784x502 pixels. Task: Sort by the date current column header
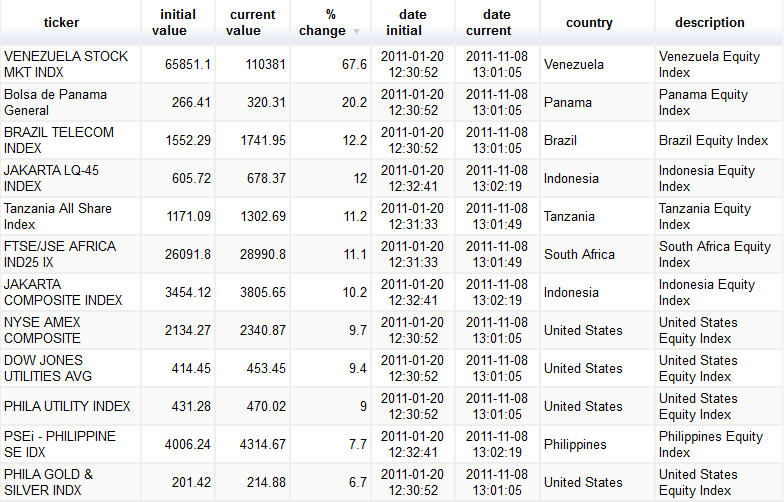[x=496, y=22]
